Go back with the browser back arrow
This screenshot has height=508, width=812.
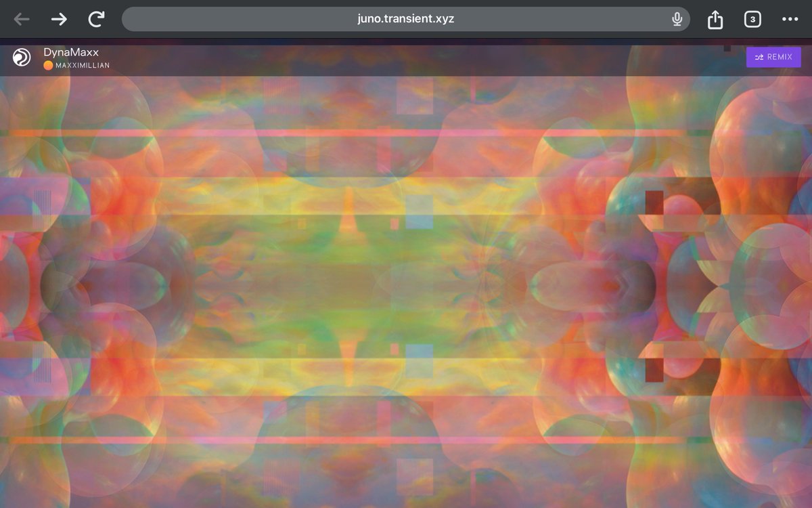click(x=22, y=19)
